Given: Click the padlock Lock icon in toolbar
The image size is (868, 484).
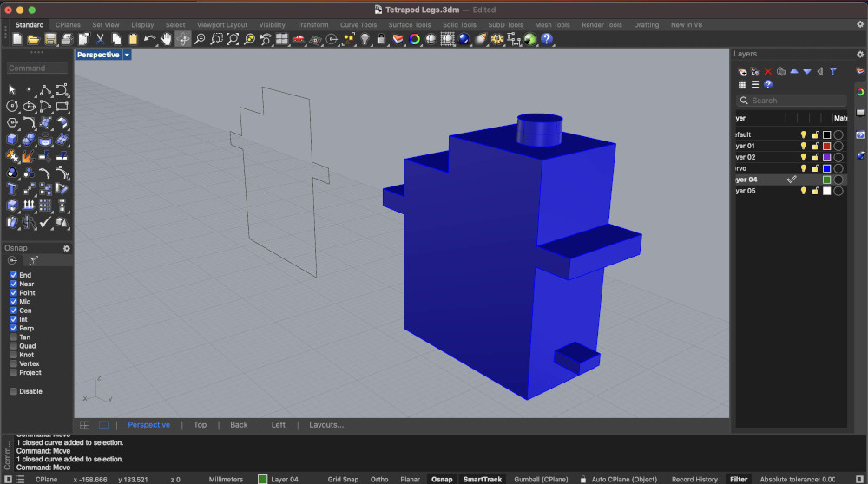Looking at the screenshot, I should click(x=381, y=39).
